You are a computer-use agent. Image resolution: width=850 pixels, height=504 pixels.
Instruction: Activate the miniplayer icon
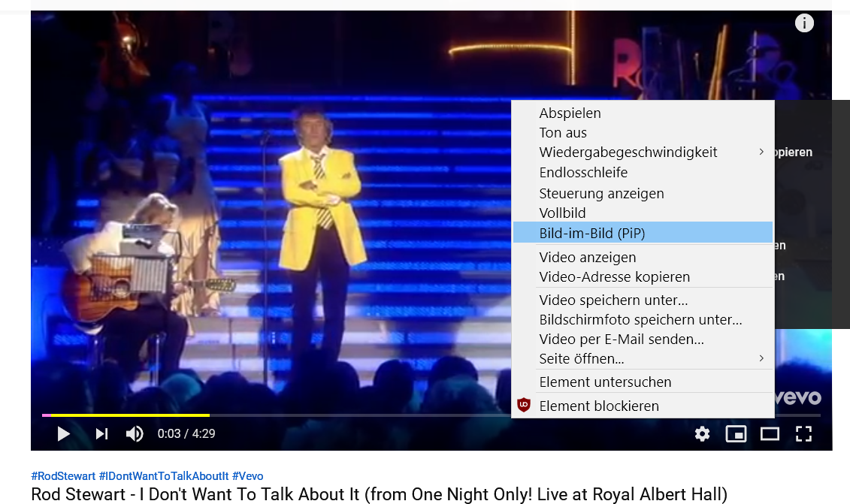click(x=736, y=434)
